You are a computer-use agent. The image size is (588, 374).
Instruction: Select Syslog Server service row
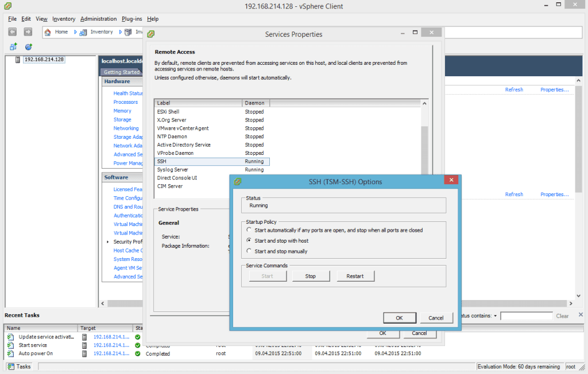[212, 170]
